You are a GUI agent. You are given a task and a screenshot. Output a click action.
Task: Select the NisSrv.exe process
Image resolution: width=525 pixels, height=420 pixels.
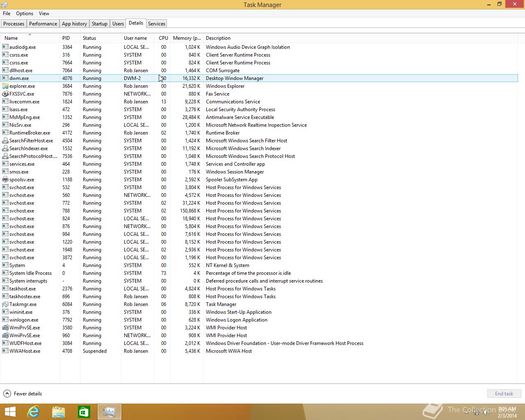pos(259,125)
